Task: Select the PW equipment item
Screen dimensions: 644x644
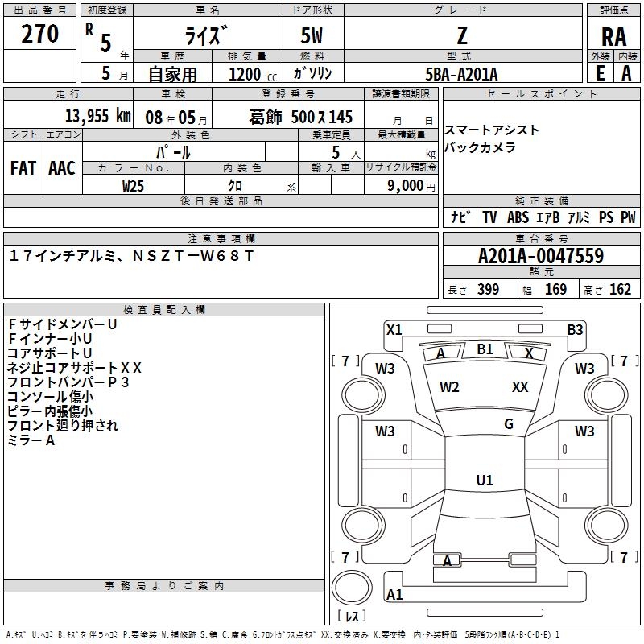Action: tap(628, 217)
